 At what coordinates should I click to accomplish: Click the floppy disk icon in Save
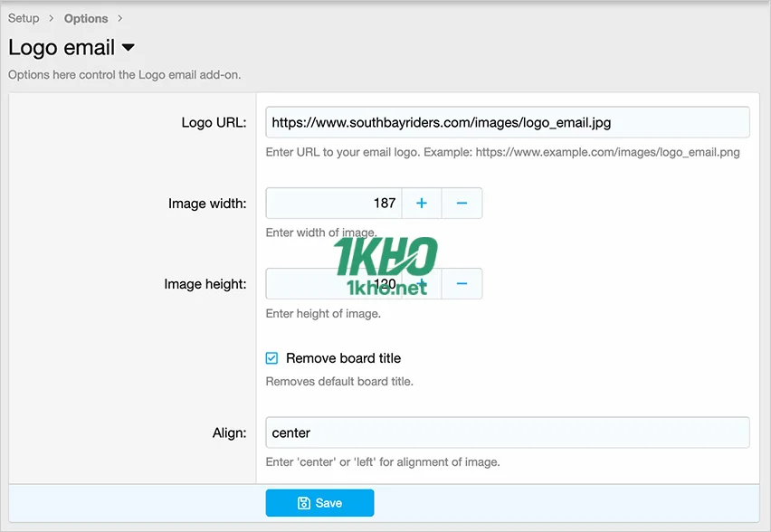(x=304, y=503)
